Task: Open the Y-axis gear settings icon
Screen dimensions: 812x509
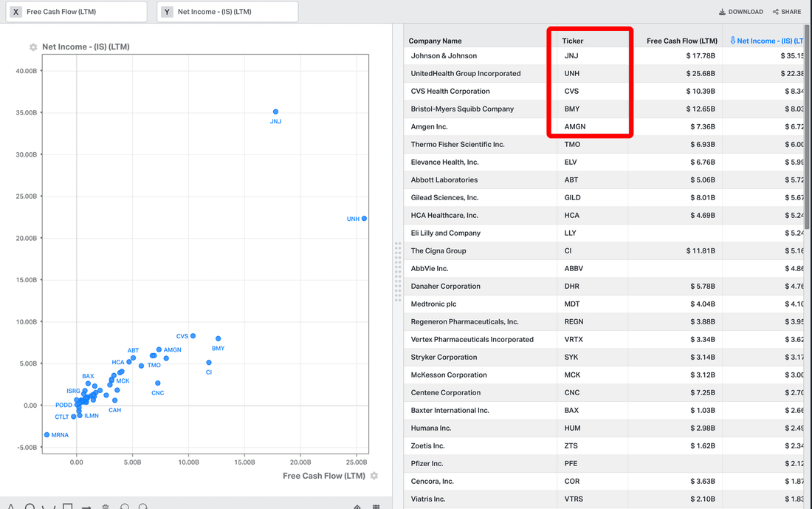Action: [x=33, y=47]
